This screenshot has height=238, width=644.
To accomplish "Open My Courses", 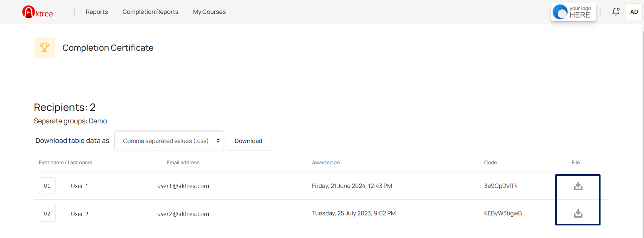I will 209,12.
